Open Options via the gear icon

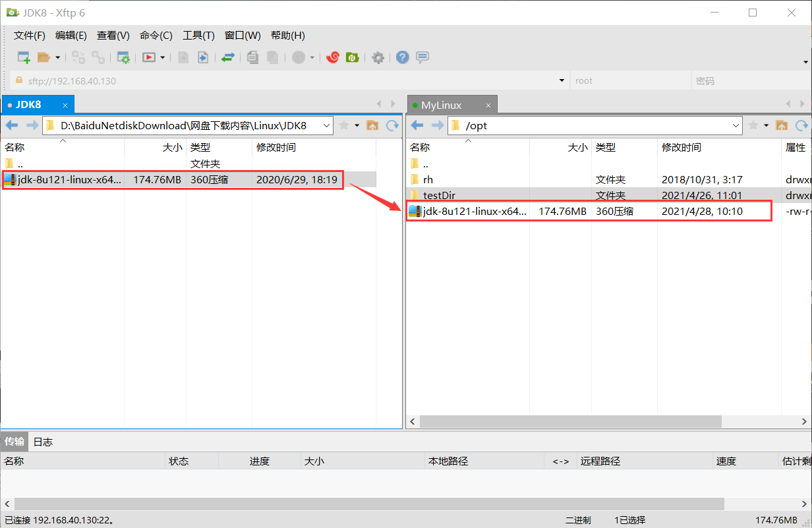[378, 57]
